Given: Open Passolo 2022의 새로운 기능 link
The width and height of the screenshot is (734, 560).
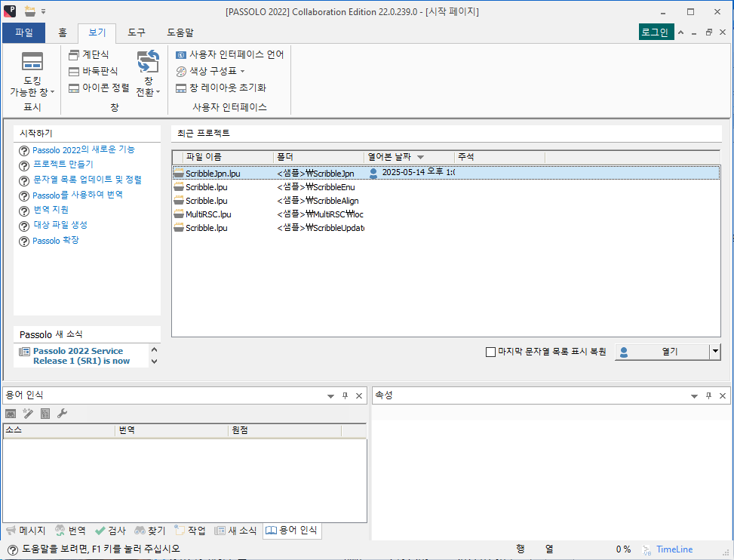Looking at the screenshot, I should click(83, 150).
